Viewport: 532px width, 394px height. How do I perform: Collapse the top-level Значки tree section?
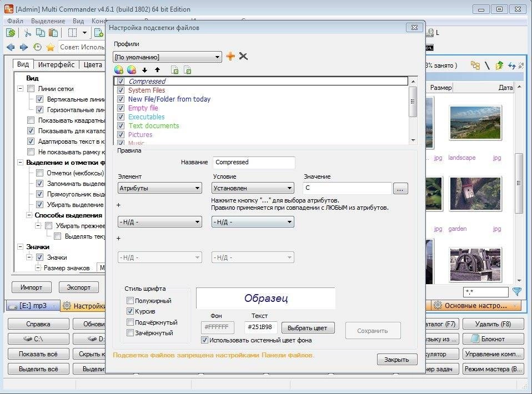pos(21,247)
